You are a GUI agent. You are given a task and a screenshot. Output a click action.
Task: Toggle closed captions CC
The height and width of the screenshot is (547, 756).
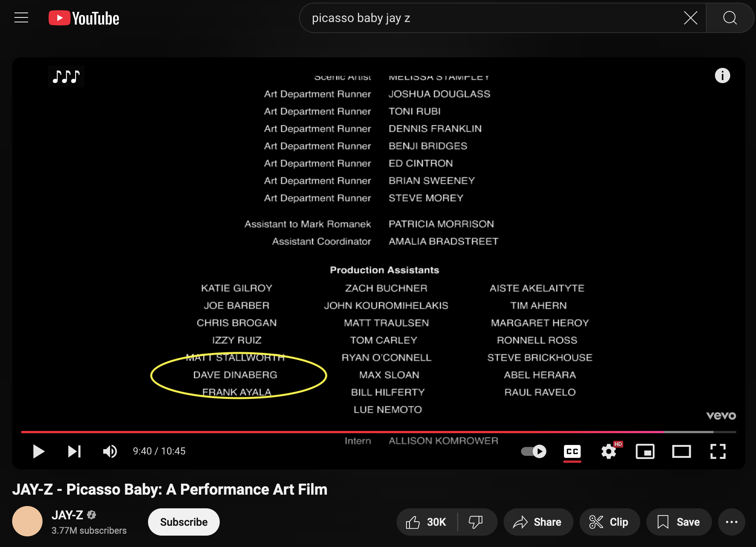click(x=572, y=451)
